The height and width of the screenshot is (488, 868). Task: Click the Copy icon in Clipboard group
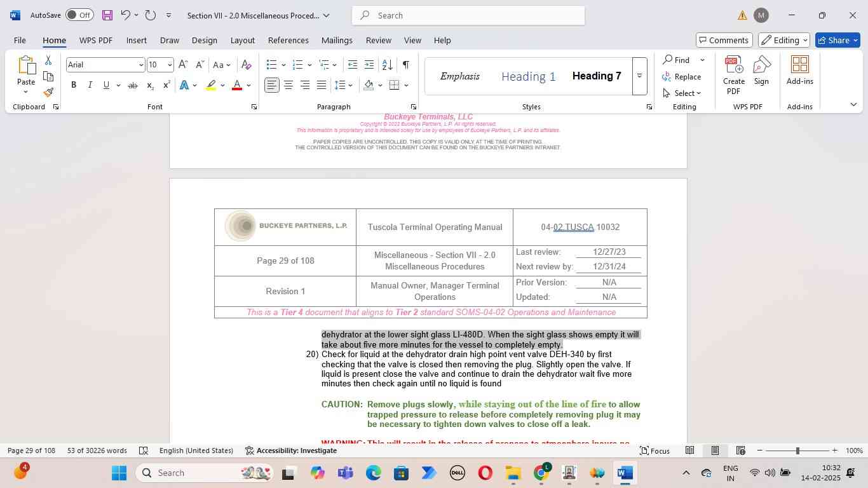48,76
